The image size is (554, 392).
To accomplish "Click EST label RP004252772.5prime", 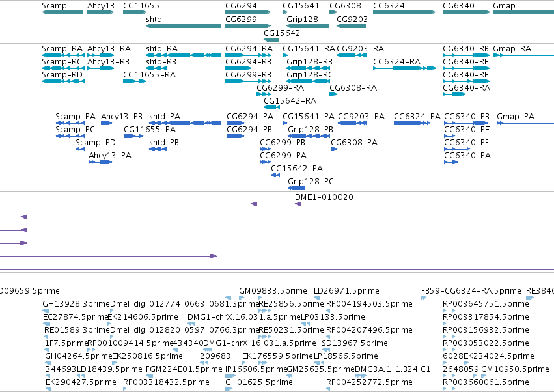I will click(x=369, y=382).
